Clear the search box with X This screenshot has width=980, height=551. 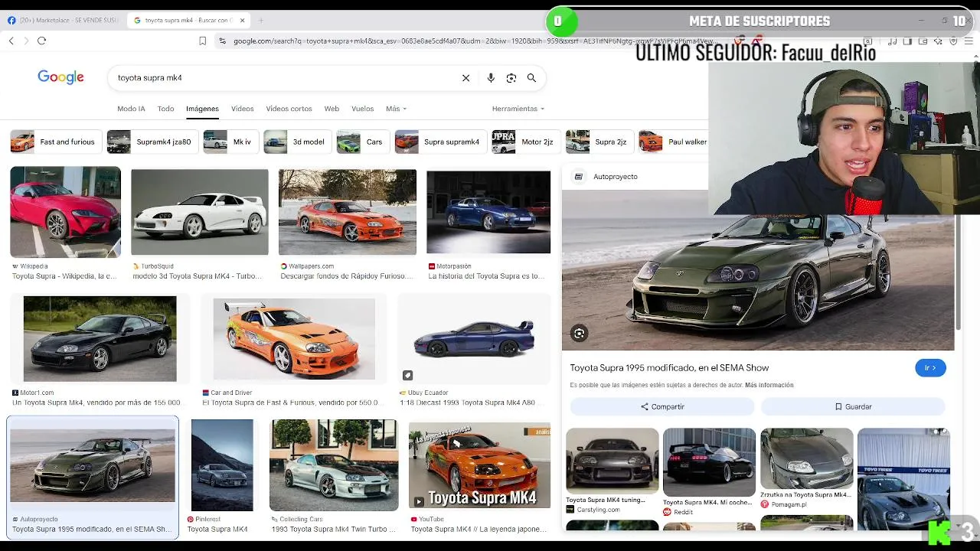click(x=465, y=78)
